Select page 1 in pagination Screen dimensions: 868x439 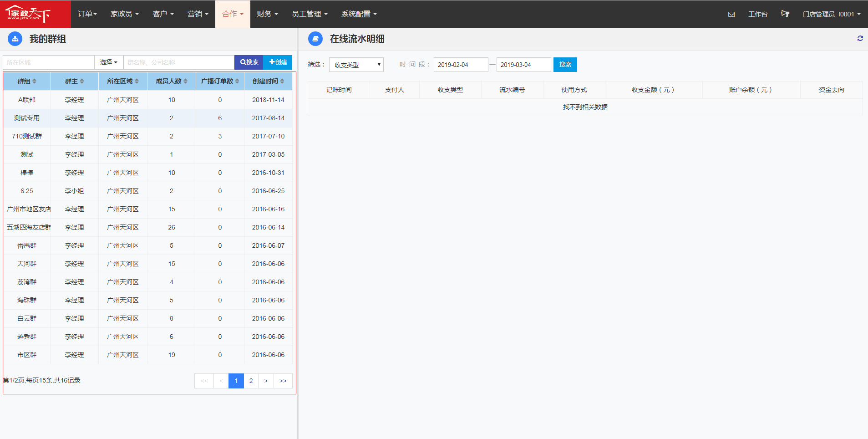click(236, 381)
